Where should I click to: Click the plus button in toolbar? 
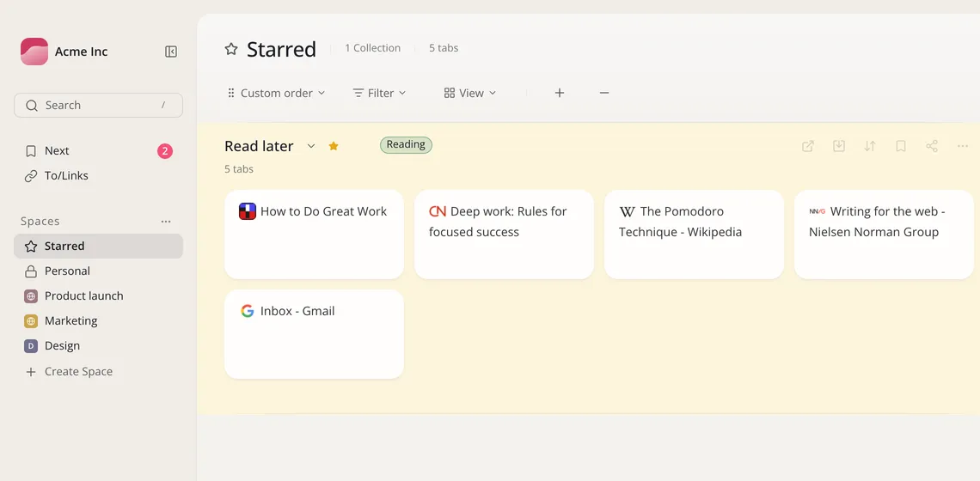pyautogui.click(x=560, y=93)
